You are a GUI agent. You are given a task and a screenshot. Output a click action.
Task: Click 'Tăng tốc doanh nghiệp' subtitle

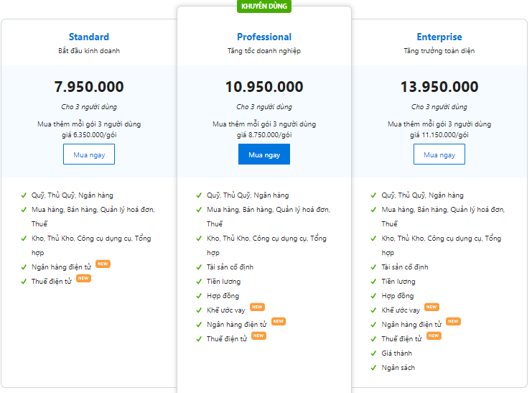click(x=264, y=51)
